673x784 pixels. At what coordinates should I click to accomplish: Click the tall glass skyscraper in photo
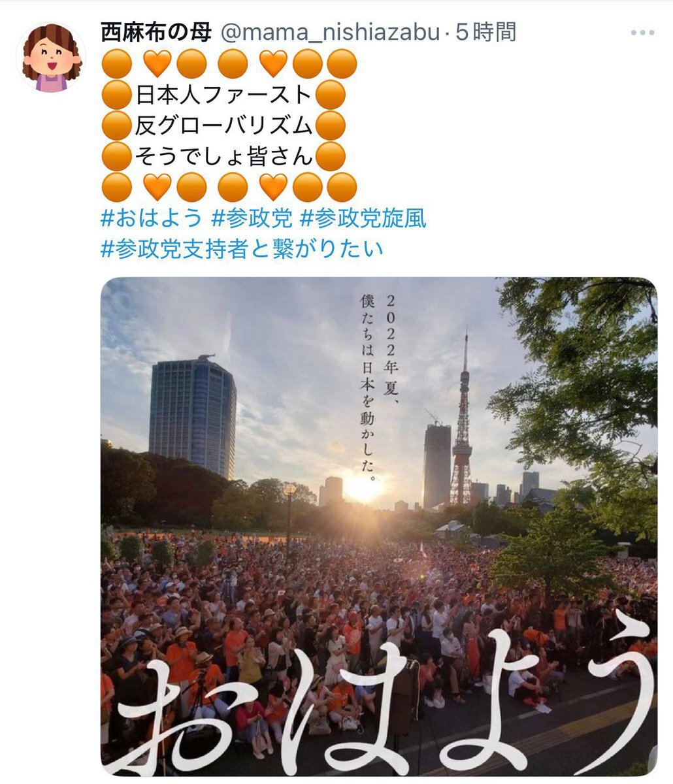click(x=192, y=416)
